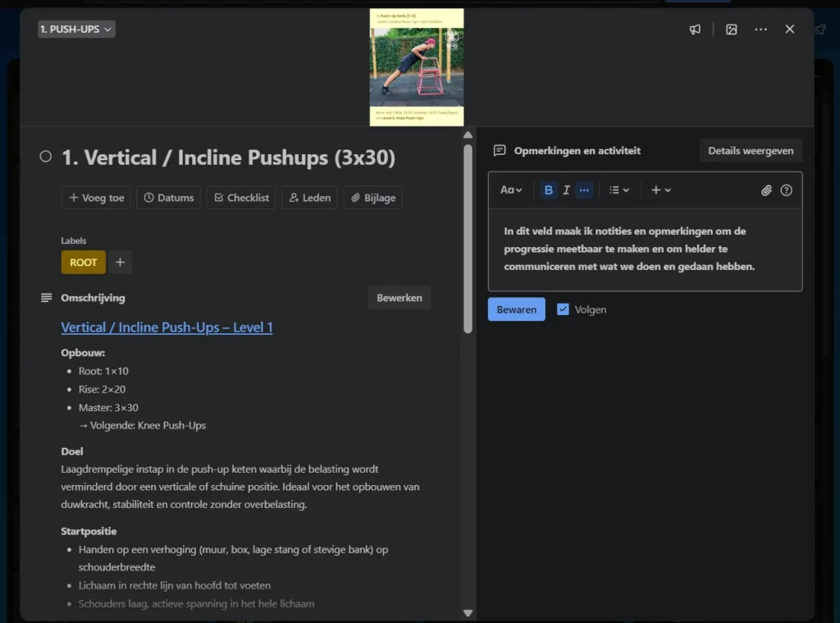Toggle bold formatting in comment editor
Viewport: 840px width, 623px height.
[549, 190]
